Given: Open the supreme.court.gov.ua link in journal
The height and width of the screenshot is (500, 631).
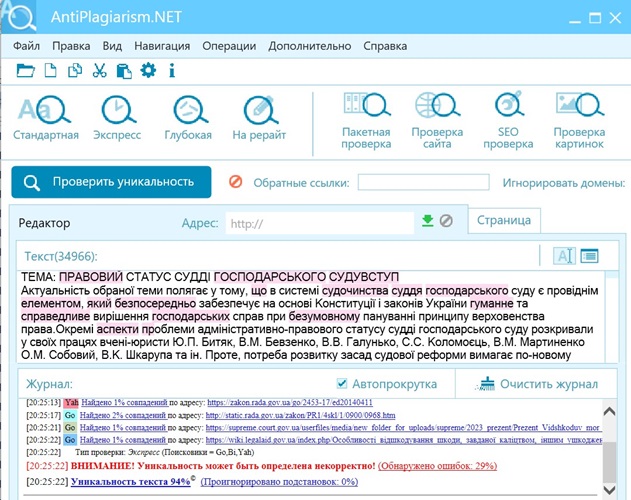Looking at the screenshot, I should pos(404,428).
